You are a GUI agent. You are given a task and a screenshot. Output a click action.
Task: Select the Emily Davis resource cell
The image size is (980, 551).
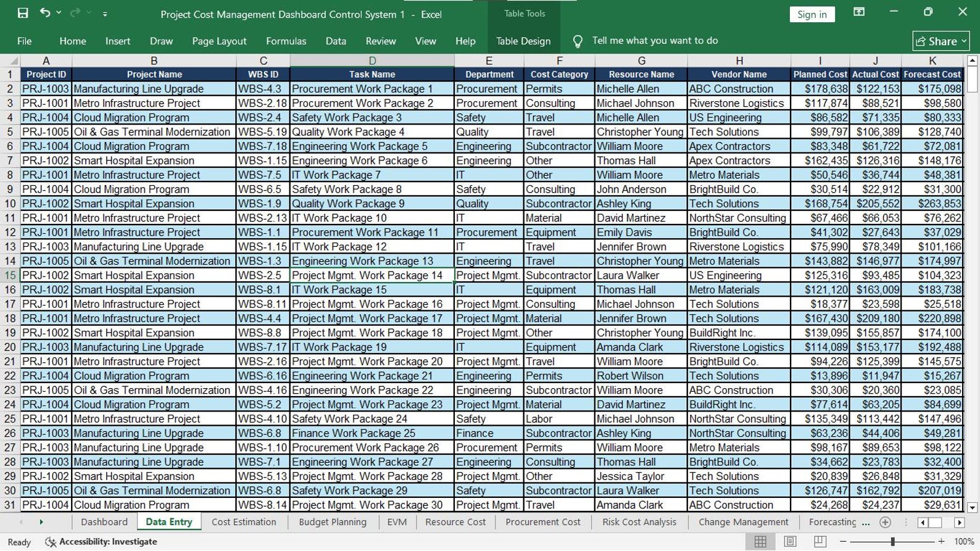[641, 232]
